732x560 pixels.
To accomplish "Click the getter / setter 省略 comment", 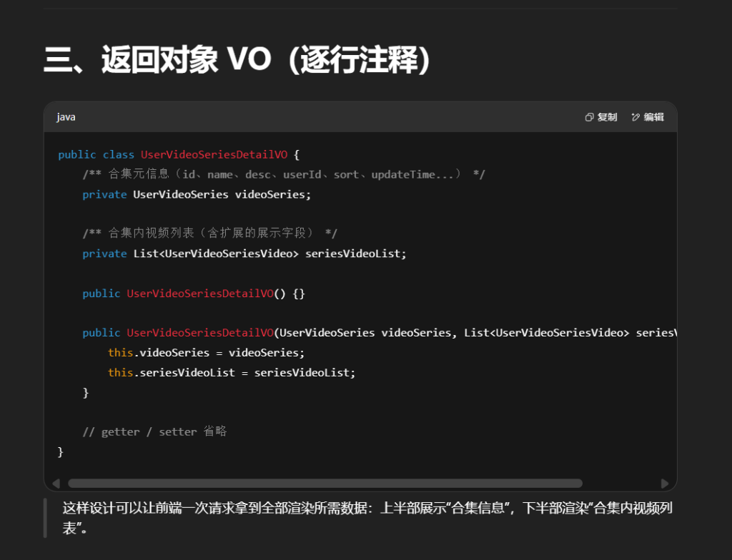I will 154,432.
